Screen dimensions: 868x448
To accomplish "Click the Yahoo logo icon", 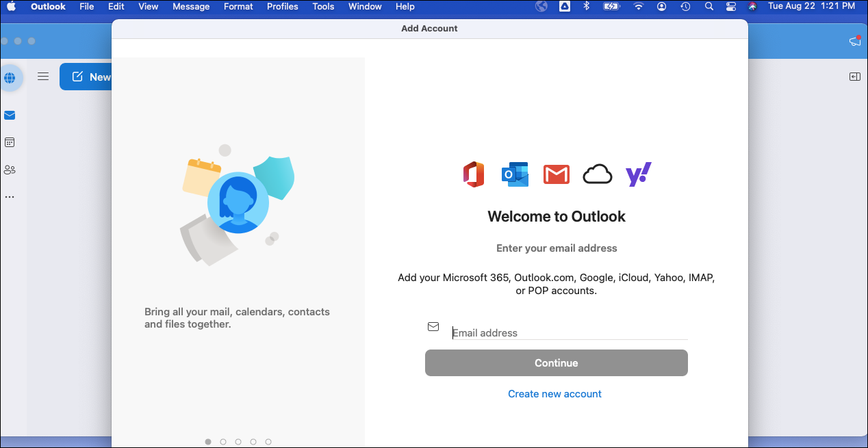I will [638, 175].
